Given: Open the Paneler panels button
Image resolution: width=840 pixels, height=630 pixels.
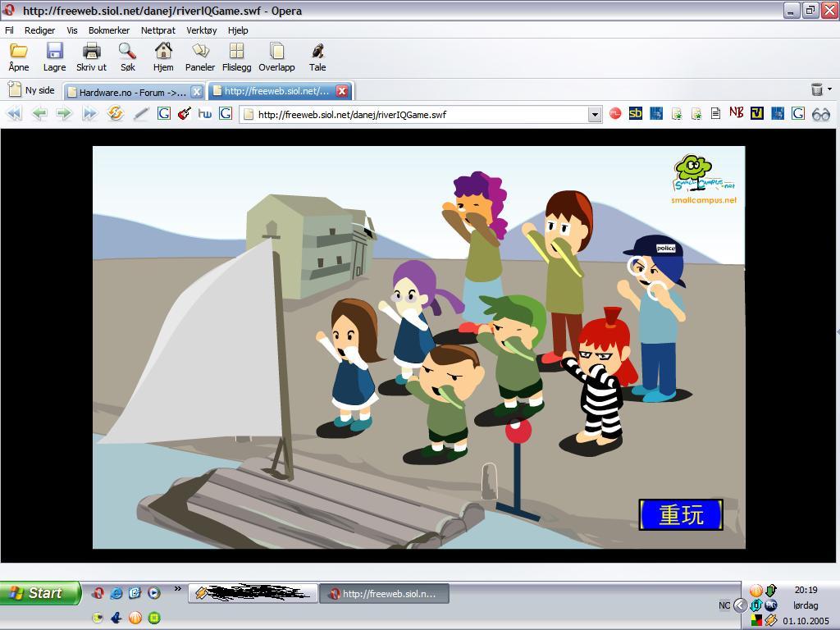Looking at the screenshot, I should [200, 52].
